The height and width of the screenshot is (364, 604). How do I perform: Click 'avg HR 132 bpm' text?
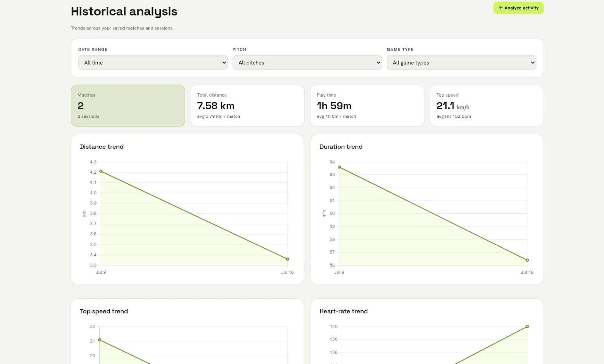point(454,117)
